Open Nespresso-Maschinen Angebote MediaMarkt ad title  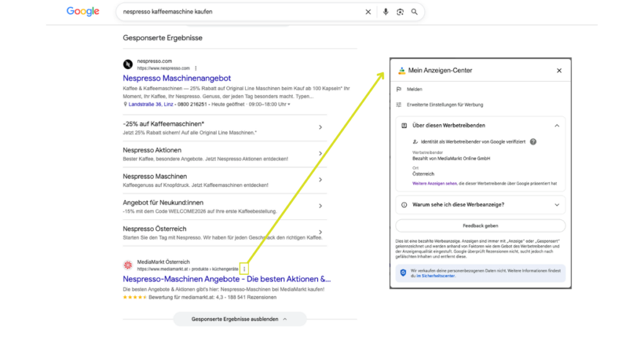226,279
